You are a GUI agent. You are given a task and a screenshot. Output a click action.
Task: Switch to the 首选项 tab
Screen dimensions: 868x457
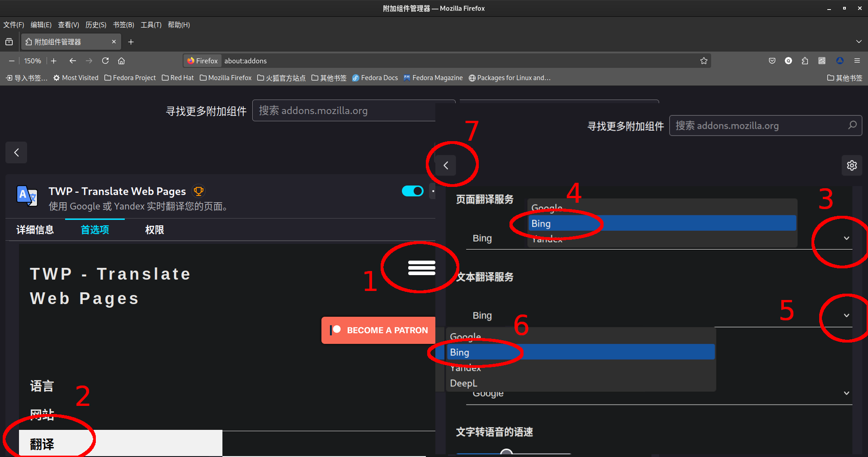(x=94, y=230)
